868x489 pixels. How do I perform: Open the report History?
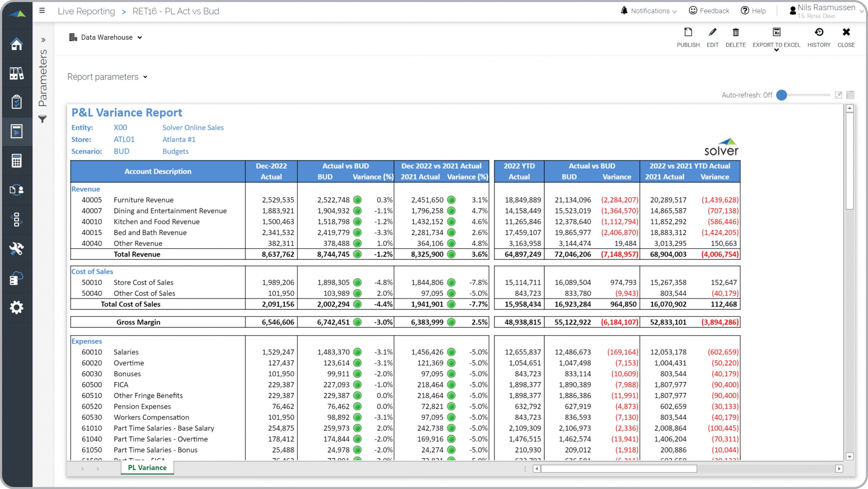click(818, 33)
